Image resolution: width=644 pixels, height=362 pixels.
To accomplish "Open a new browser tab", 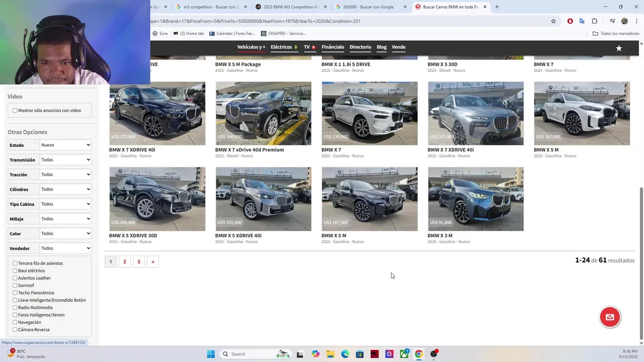I will point(497,7).
